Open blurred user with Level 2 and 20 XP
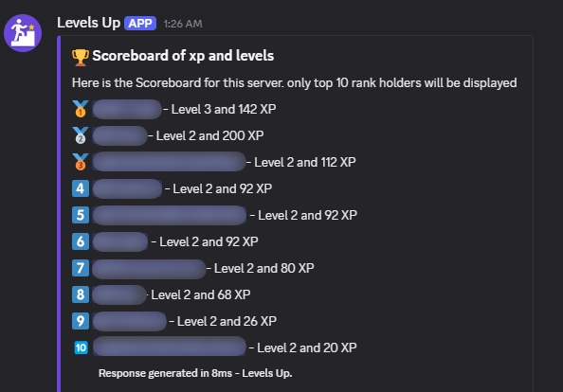This screenshot has height=392, width=563. click(169, 347)
